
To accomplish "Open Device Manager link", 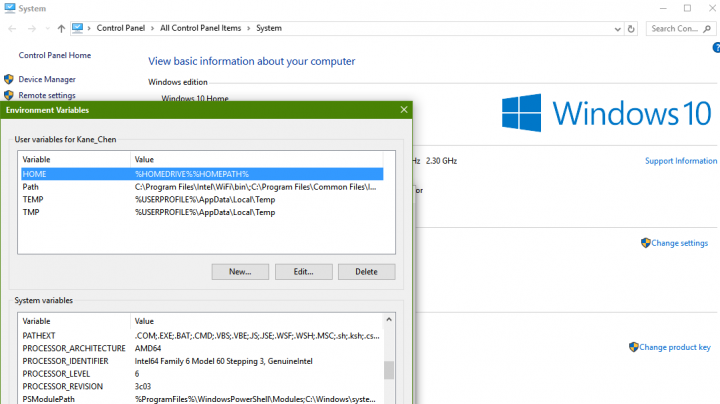I will point(47,79).
